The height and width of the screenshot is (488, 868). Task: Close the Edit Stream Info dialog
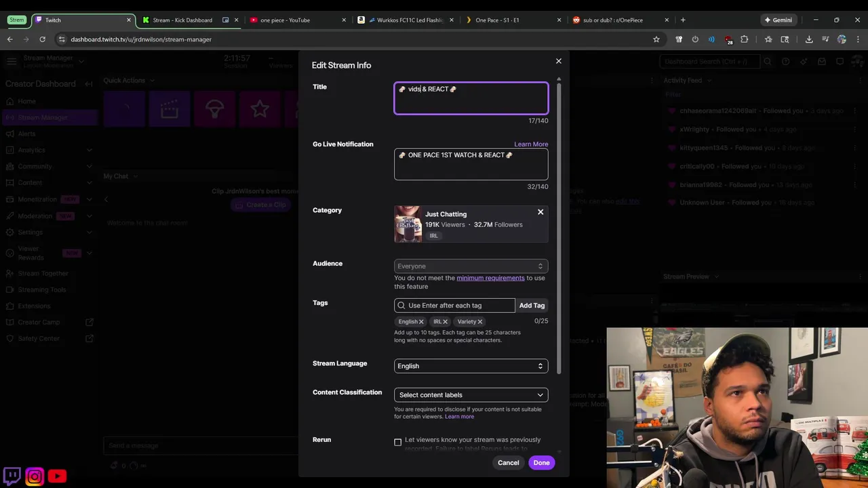559,61
